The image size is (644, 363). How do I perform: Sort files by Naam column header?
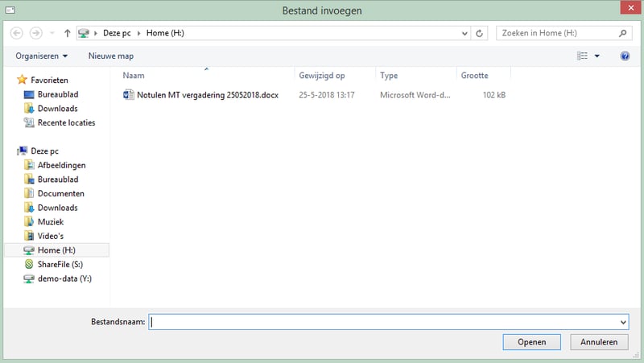[134, 76]
